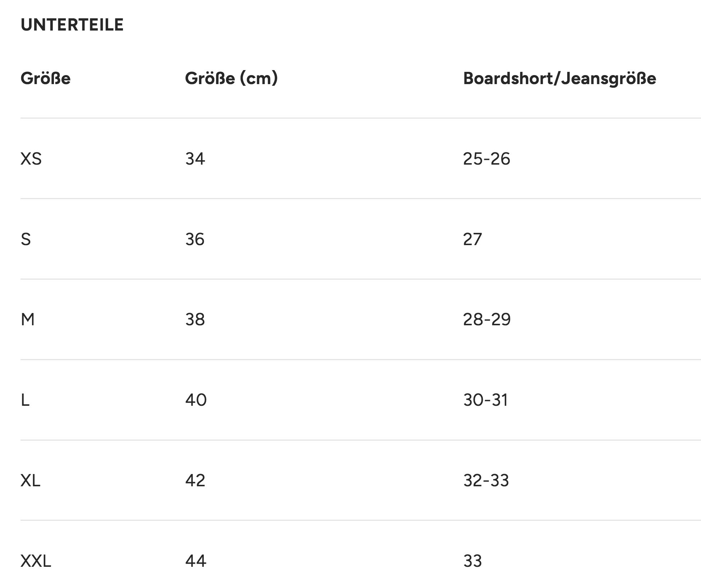Select the L size row label

point(25,400)
